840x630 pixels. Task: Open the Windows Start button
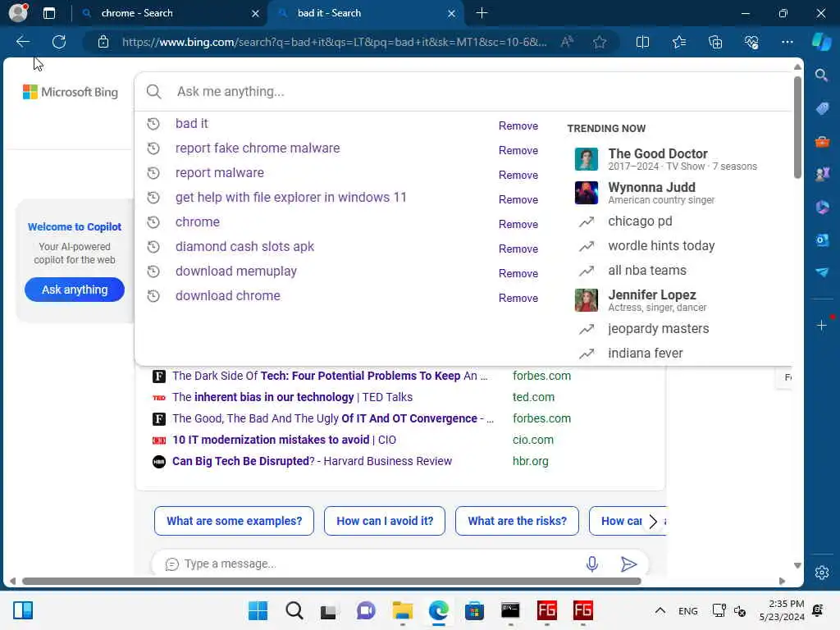(258, 610)
